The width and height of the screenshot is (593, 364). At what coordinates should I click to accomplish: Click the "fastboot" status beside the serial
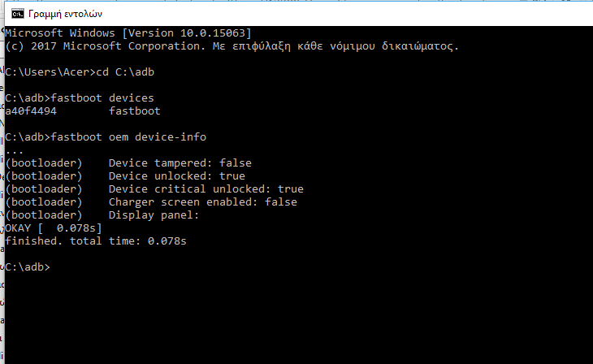tap(134, 110)
